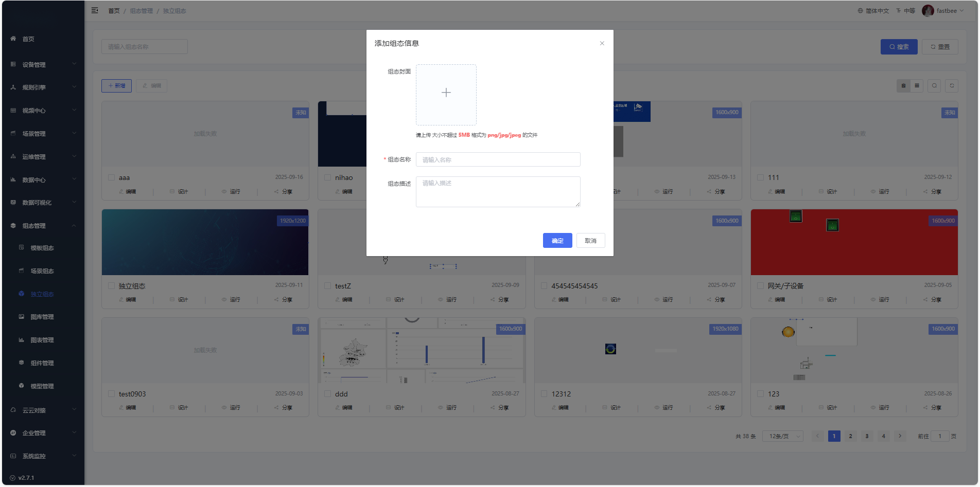980x487 pixels.
Task: Open 模板组态 in the sidebar
Action: 42,248
